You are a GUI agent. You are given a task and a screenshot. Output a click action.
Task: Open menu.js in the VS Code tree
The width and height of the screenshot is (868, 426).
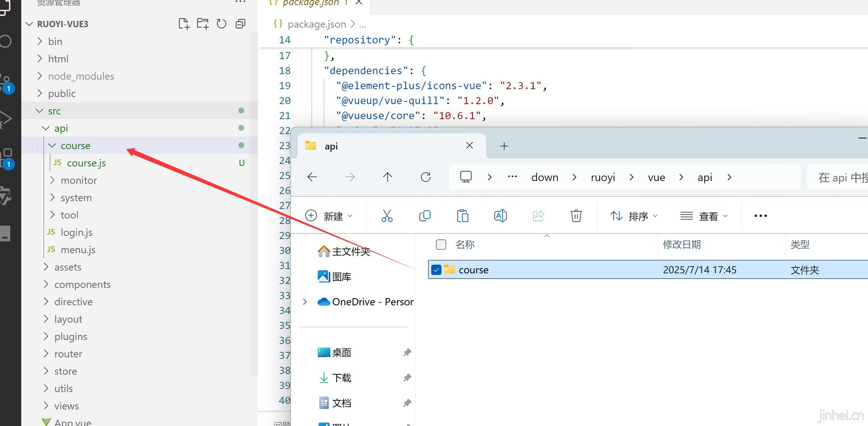[x=78, y=250]
